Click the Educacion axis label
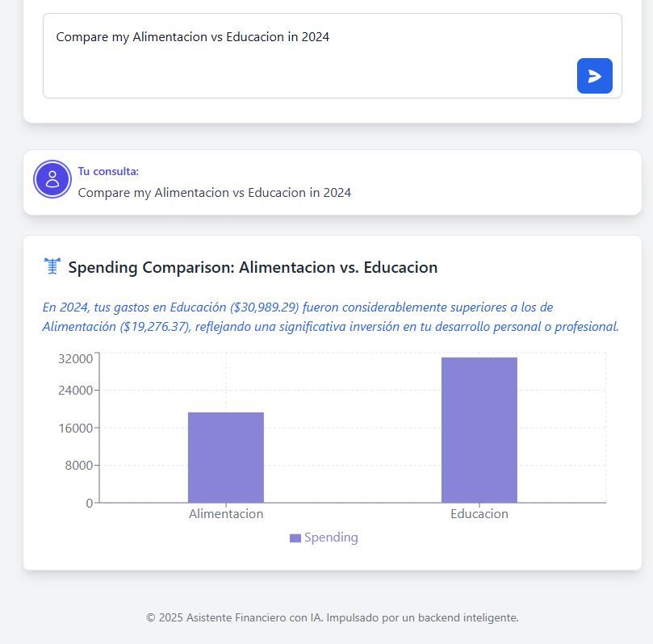 coord(479,513)
